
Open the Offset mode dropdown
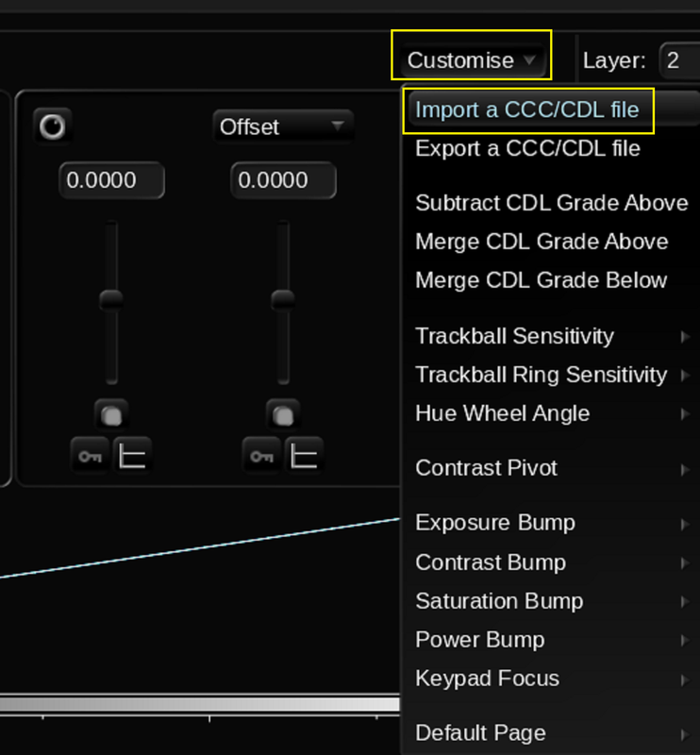[x=283, y=126]
